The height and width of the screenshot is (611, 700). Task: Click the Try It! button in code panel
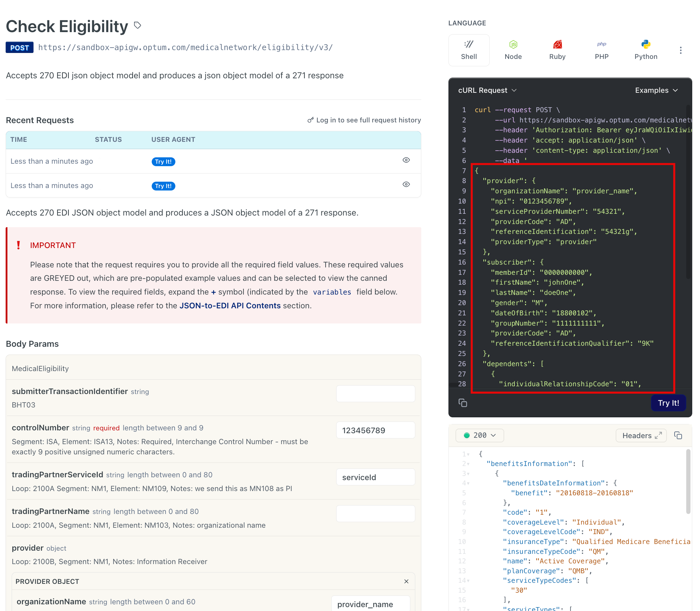pos(668,403)
